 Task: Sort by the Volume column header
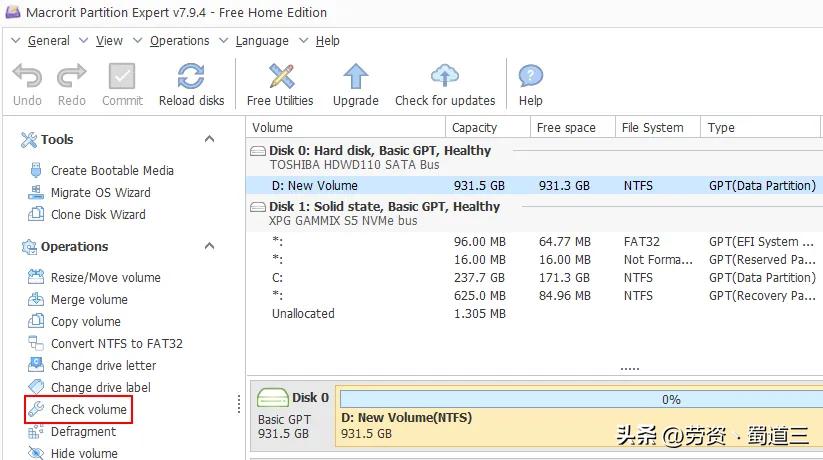point(345,128)
